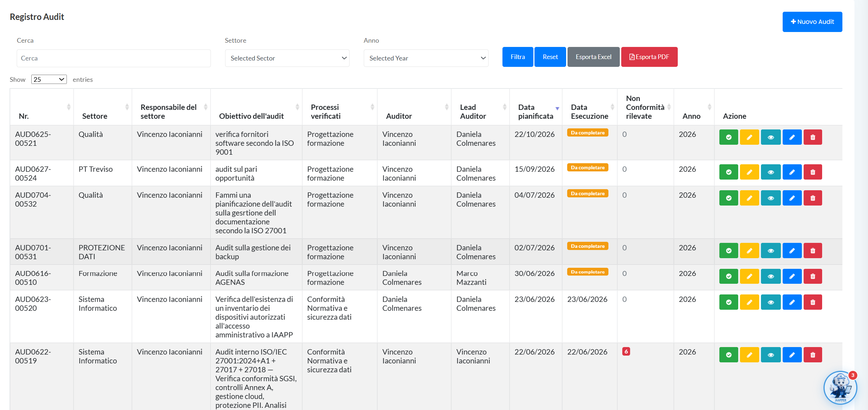This screenshot has width=868, height=410.
Task: Click the Reset filters button
Action: point(550,57)
